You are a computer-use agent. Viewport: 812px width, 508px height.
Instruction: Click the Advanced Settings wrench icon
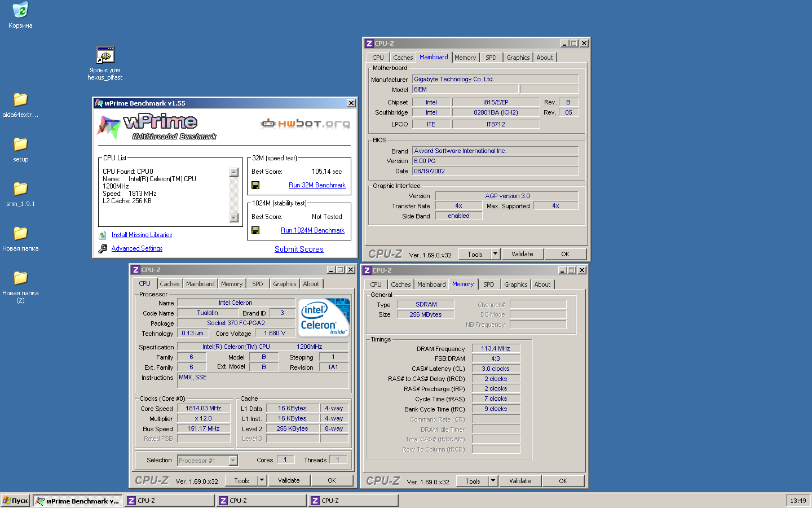pyautogui.click(x=103, y=248)
